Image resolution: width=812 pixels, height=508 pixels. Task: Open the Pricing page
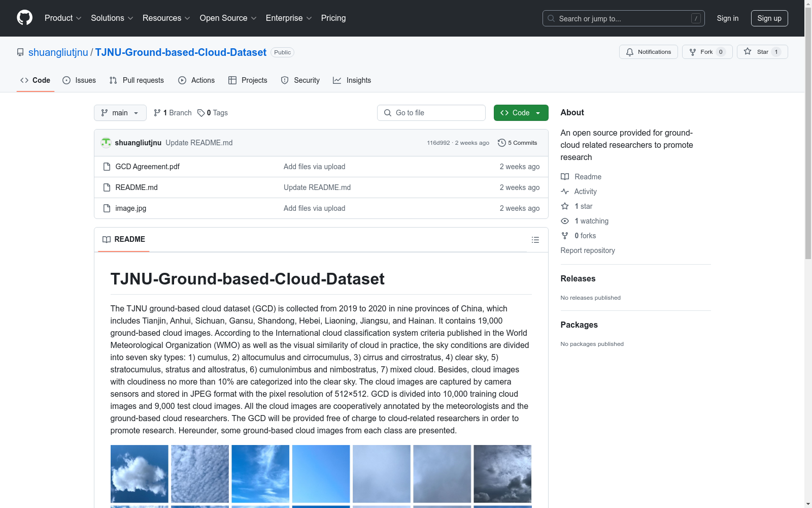tap(333, 18)
